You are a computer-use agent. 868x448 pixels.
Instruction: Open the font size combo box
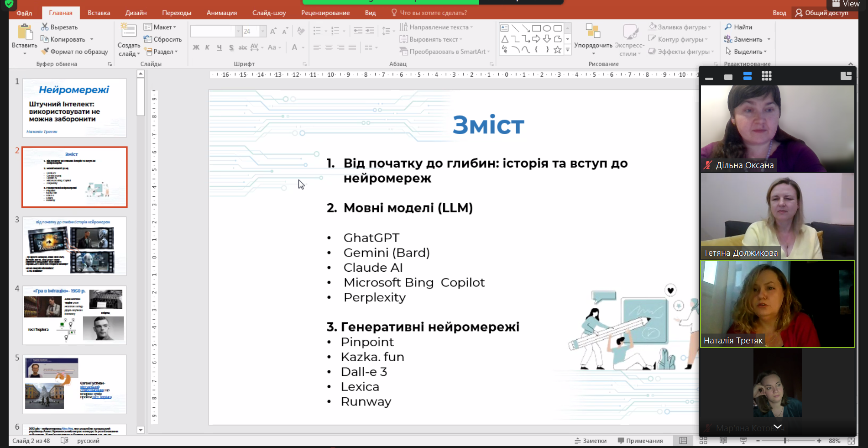tap(262, 31)
